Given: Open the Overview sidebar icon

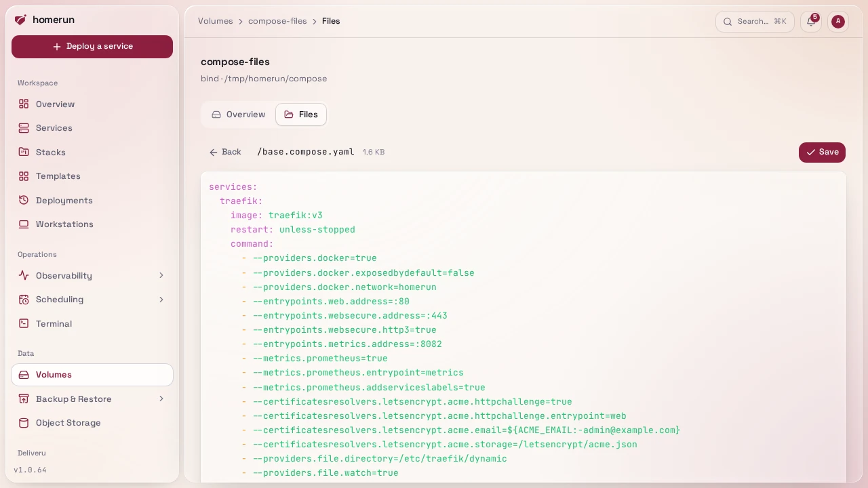Looking at the screenshot, I should click(x=24, y=104).
